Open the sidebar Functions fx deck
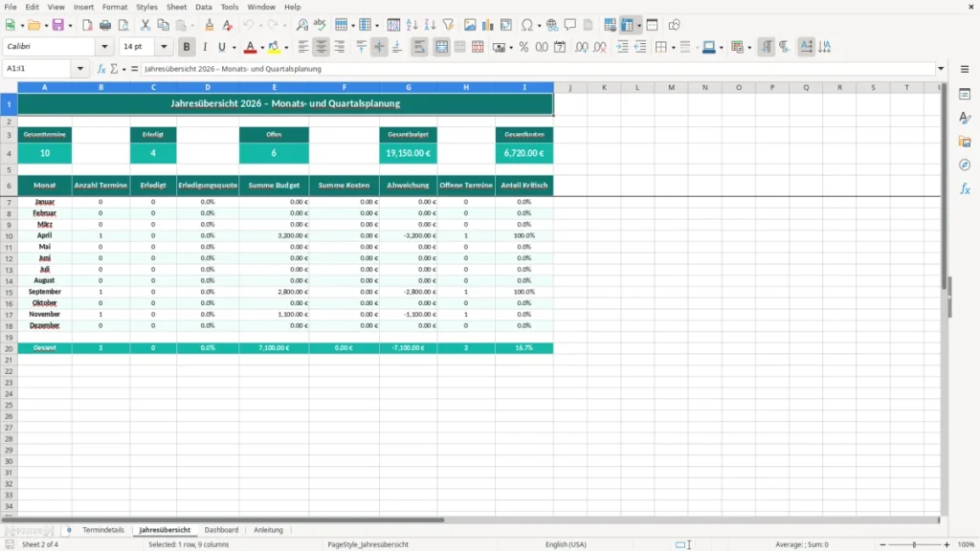This screenshot has width=980, height=551. pyautogui.click(x=965, y=188)
